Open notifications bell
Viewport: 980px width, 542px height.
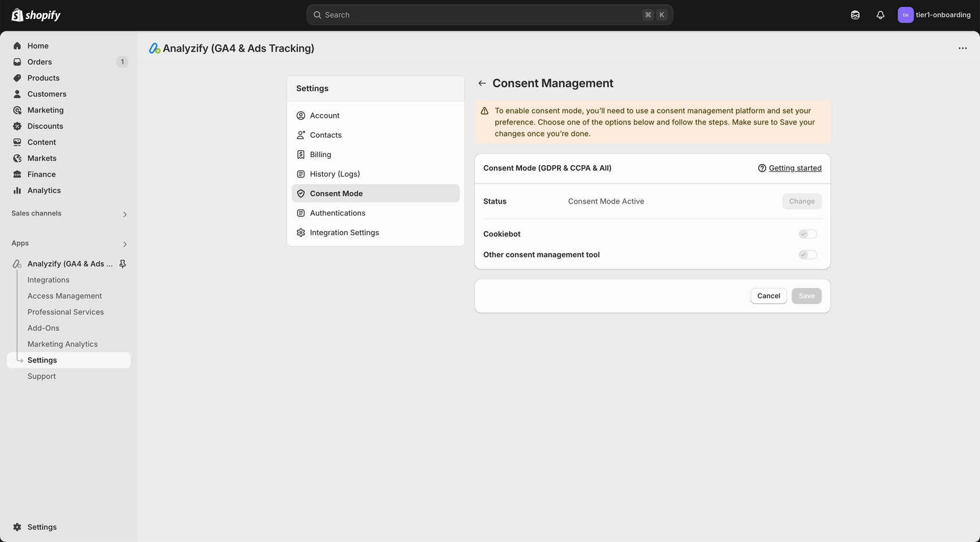point(880,15)
